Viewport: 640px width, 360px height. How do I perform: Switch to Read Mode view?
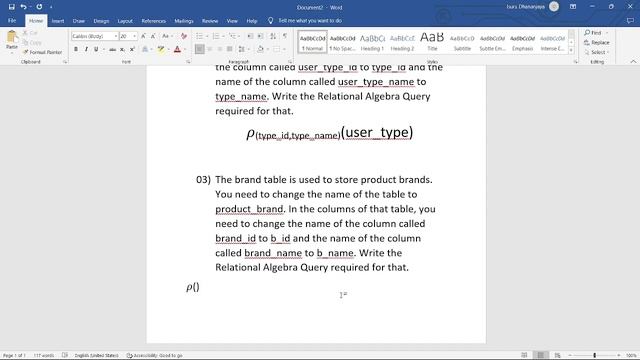(x=524, y=356)
